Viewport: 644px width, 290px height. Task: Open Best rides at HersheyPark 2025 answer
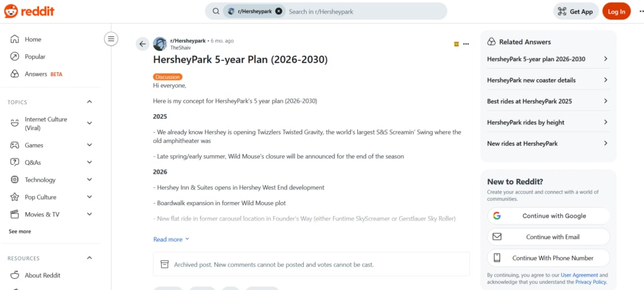[548, 101]
